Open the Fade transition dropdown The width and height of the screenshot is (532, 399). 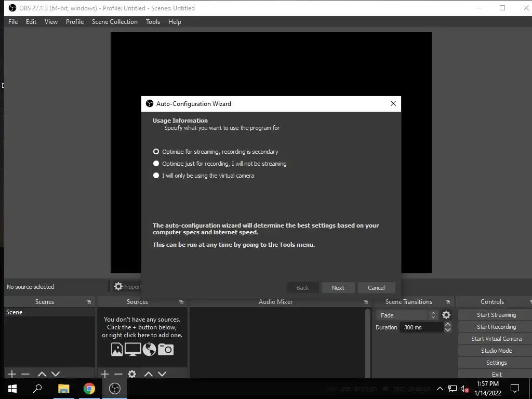click(407, 315)
